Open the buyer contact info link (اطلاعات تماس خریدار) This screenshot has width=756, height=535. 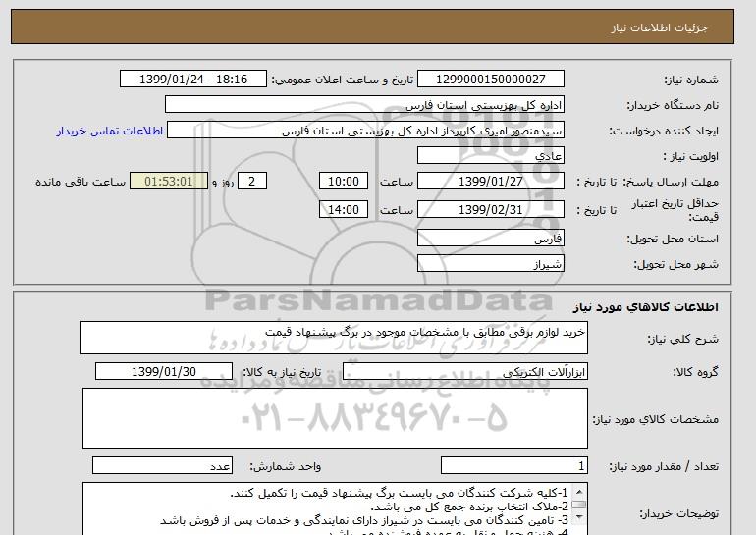(x=110, y=131)
